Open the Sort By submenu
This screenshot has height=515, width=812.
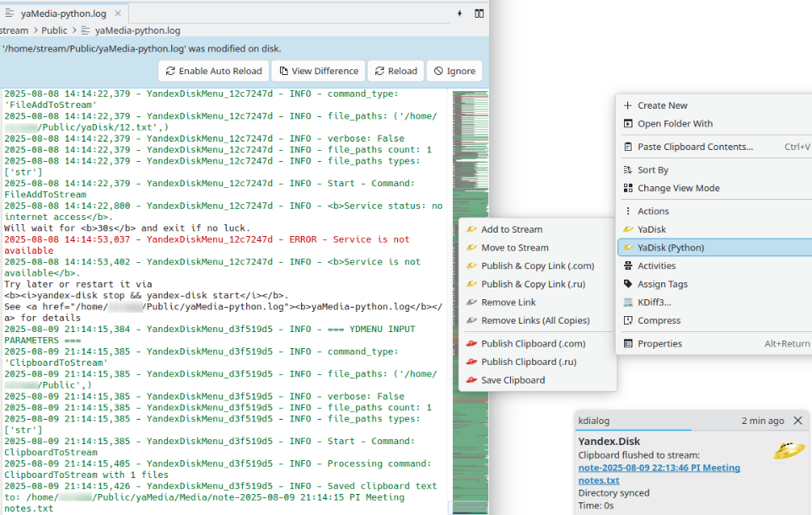(x=715, y=169)
